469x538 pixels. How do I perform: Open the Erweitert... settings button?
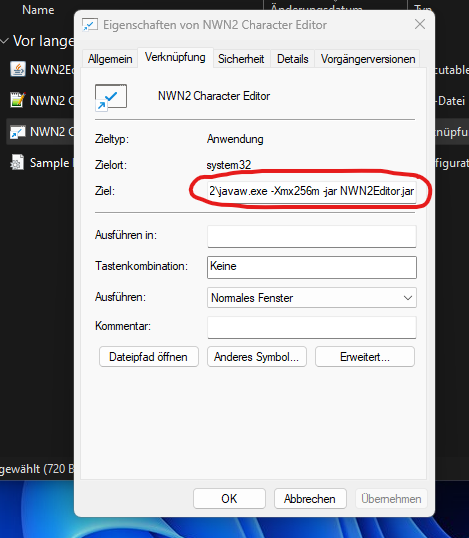365,357
